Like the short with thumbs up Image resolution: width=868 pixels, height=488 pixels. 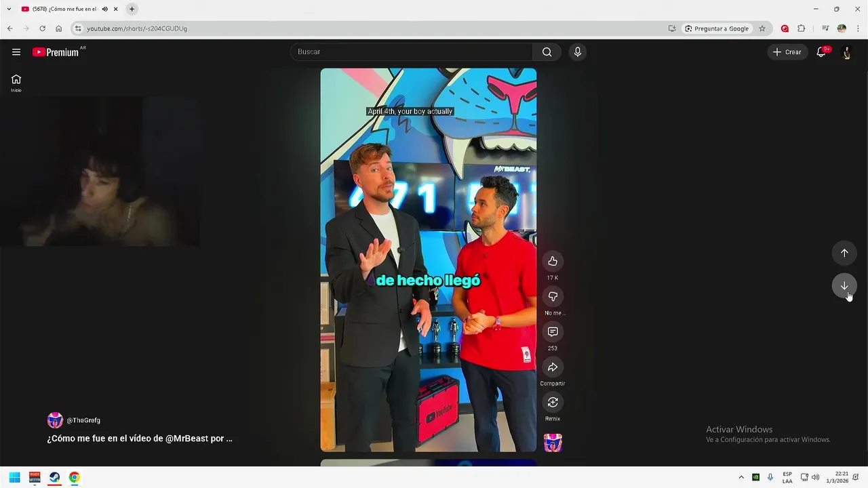pyautogui.click(x=553, y=261)
